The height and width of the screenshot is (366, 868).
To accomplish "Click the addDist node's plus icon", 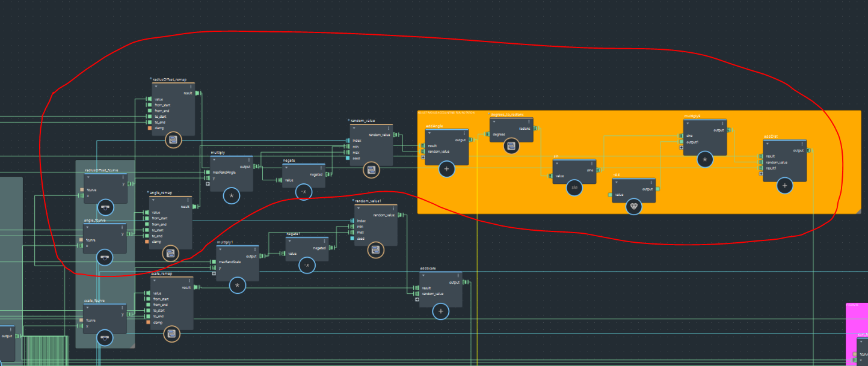I will click(x=784, y=186).
